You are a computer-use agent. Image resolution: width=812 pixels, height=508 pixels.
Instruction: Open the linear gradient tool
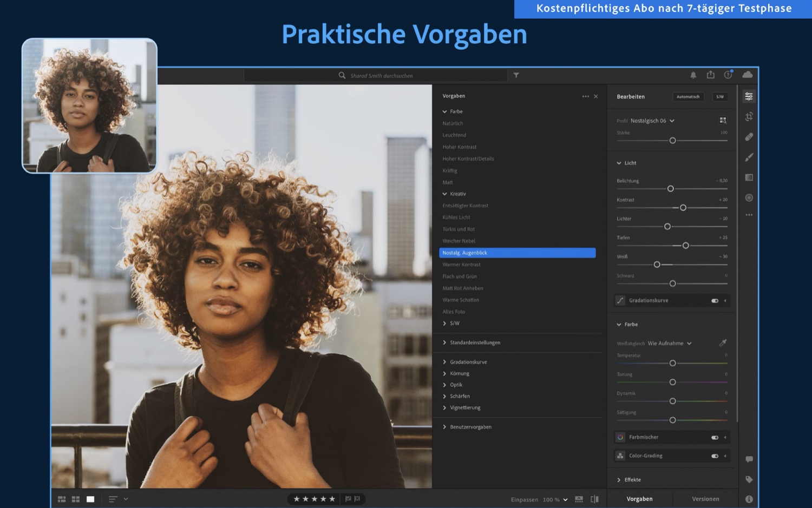pos(749,177)
